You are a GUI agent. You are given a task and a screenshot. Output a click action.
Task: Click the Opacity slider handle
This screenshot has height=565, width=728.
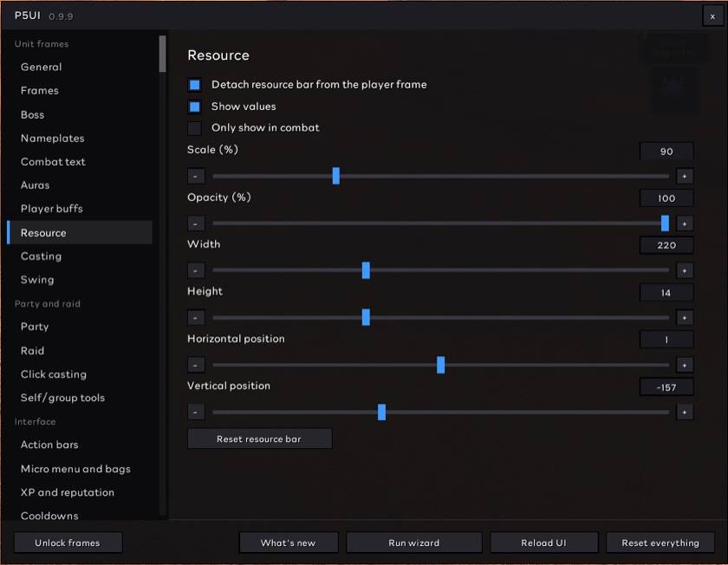[x=665, y=224]
